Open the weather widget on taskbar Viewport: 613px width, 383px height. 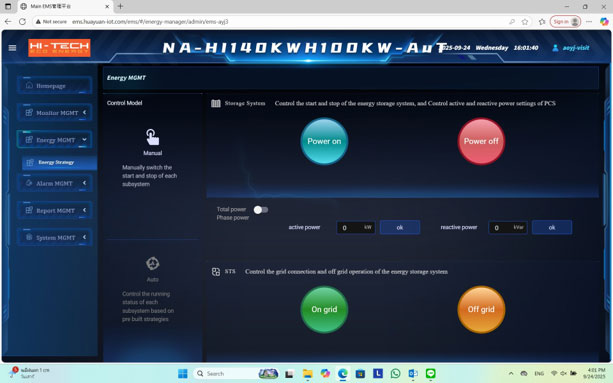click(x=30, y=373)
